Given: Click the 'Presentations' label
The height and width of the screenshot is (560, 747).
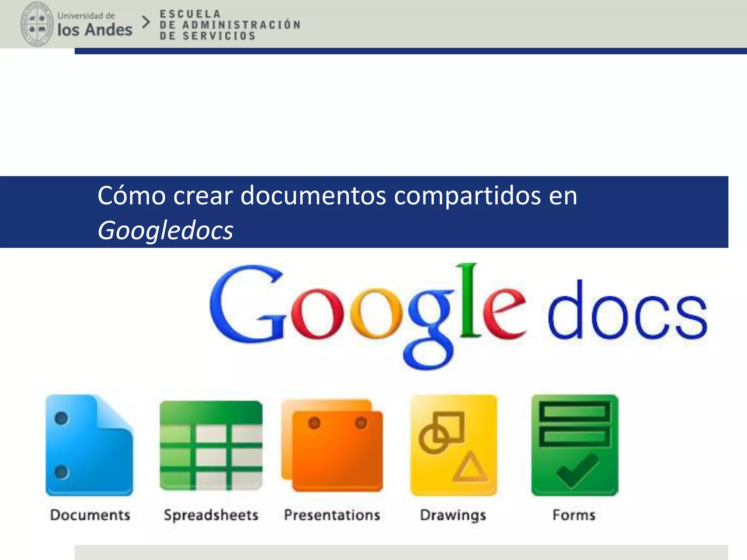Looking at the screenshot, I should (x=332, y=515).
